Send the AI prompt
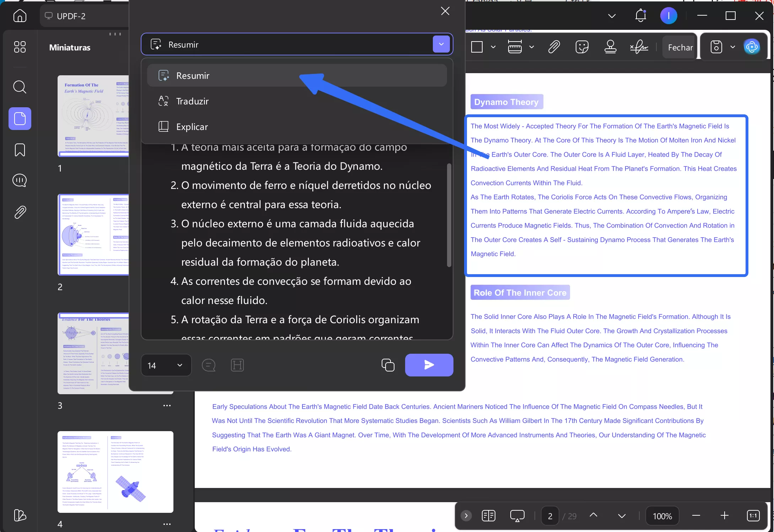The height and width of the screenshot is (532, 774). pyautogui.click(x=429, y=365)
